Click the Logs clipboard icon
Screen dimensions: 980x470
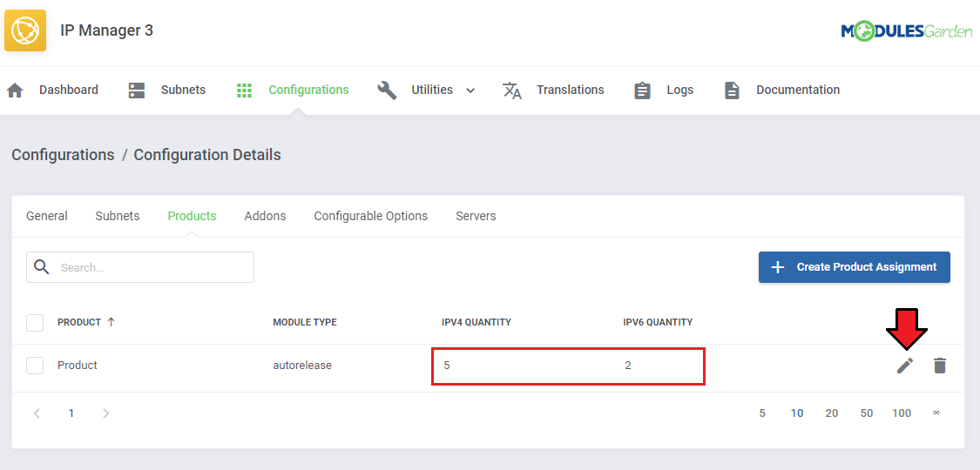pyautogui.click(x=642, y=91)
